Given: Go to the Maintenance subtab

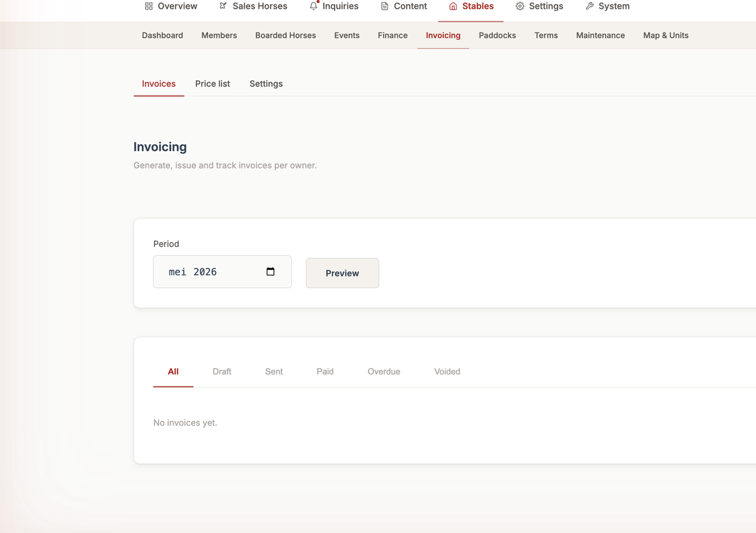Looking at the screenshot, I should pos(600,35).
